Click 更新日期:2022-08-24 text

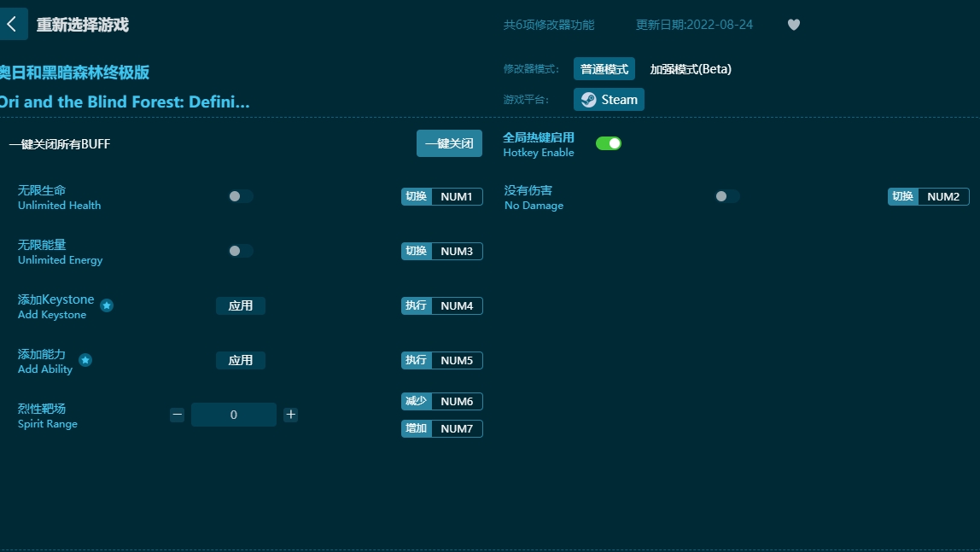(694, 25)
